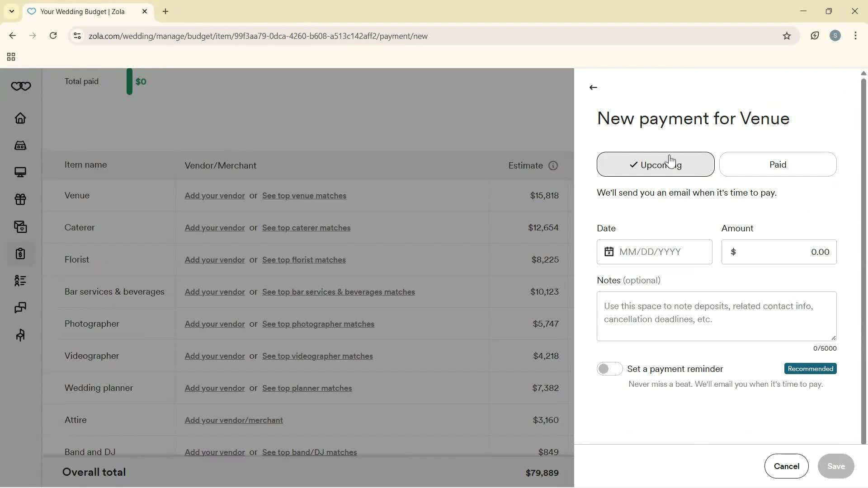Click the Zola double-heart logo
868x488 pixels.
21,86
